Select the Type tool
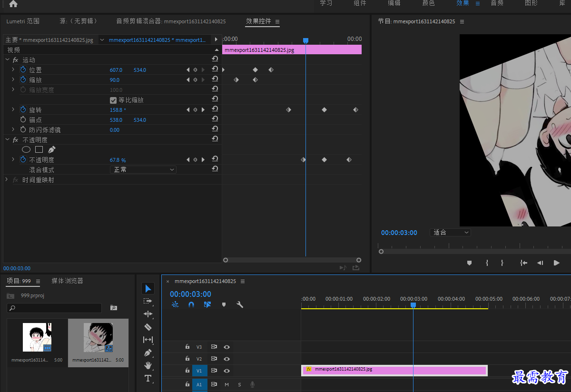 click(x=148, y=378)
